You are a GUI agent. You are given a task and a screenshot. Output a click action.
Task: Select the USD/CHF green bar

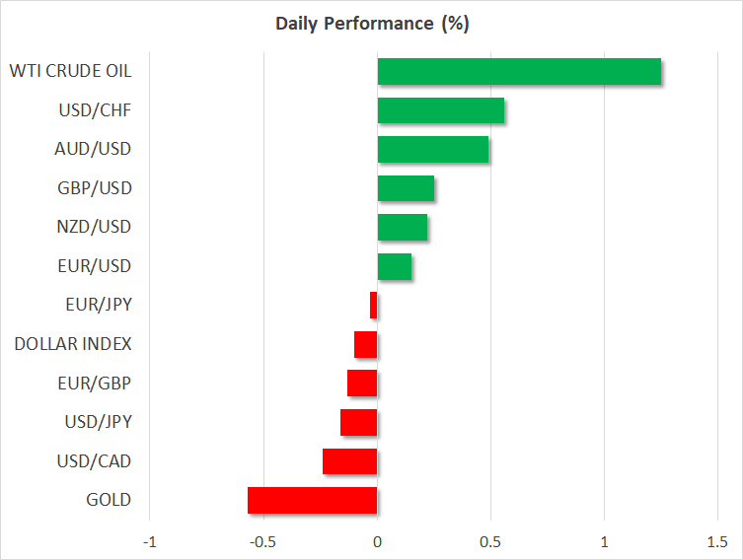click(x=441, y=110)
